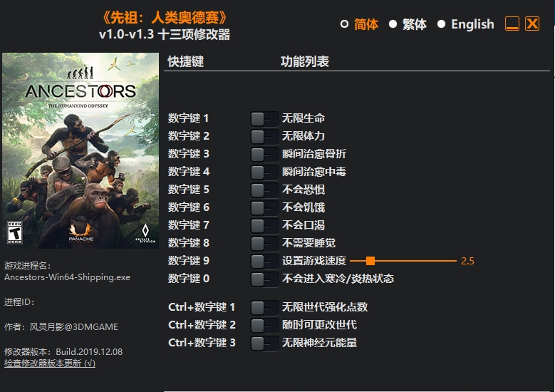This screenshot has height=392, width=555.
Task: Toggle 无限神经元能量 switch
Action: pos(264,343)
